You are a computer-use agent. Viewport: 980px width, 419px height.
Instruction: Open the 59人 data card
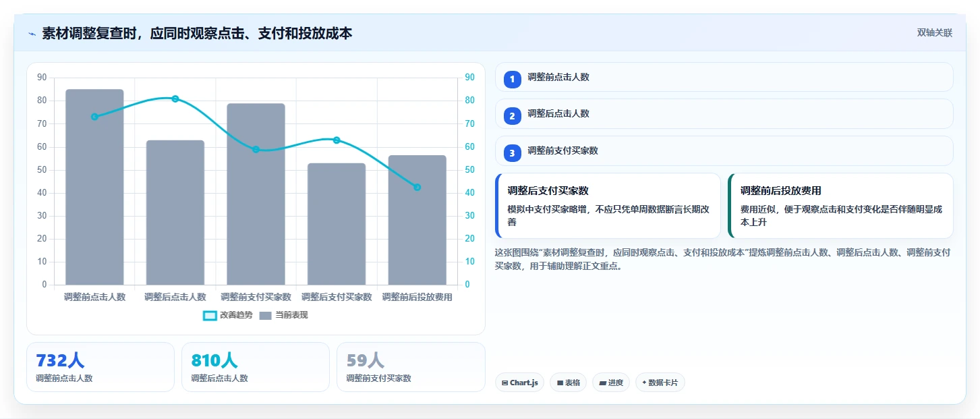[x=411, y=367]
